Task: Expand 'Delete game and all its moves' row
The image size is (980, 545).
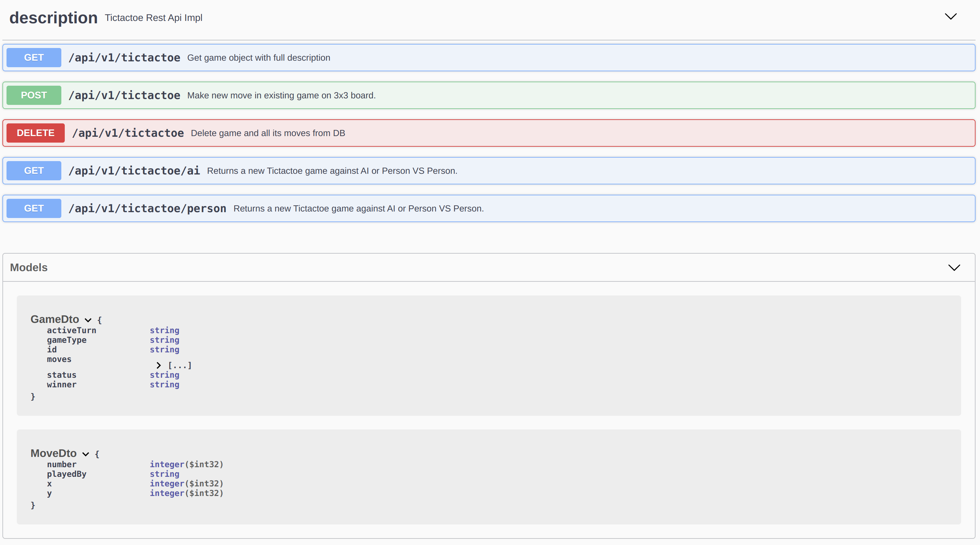Action: pos(268,133)
